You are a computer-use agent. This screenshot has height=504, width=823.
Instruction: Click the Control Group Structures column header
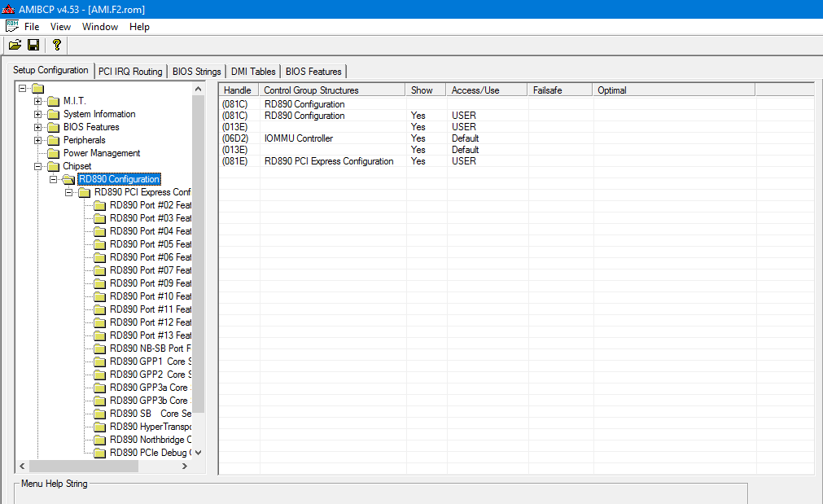331,90
